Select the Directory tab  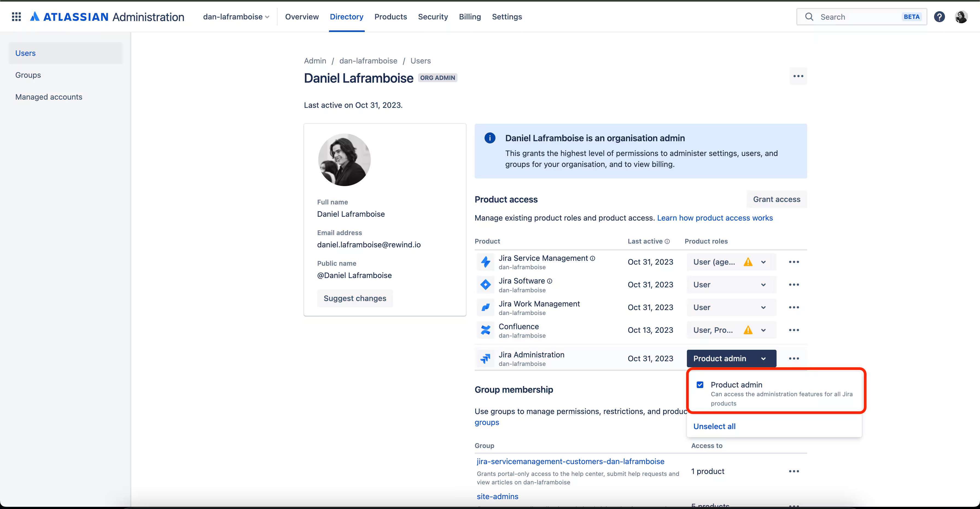pyautogui.click(x=346, y=17)
